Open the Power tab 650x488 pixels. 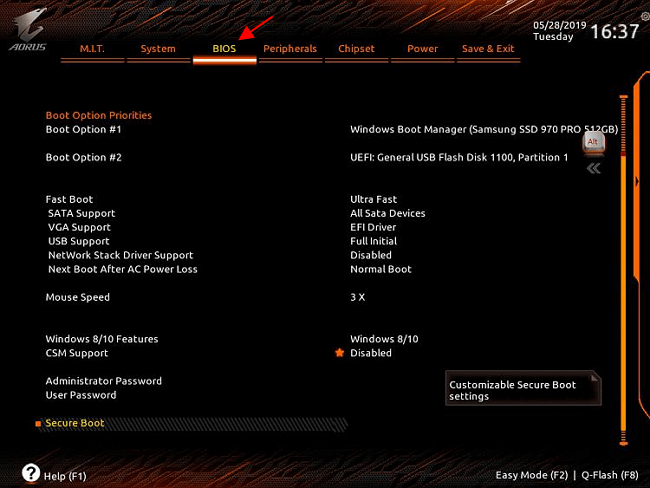[x=422, y=49]
